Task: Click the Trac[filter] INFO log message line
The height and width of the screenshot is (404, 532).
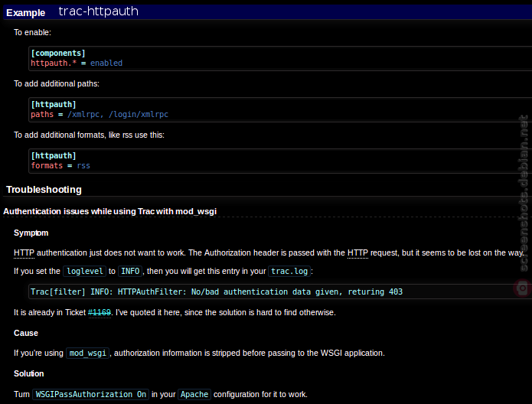Action: 217,292
